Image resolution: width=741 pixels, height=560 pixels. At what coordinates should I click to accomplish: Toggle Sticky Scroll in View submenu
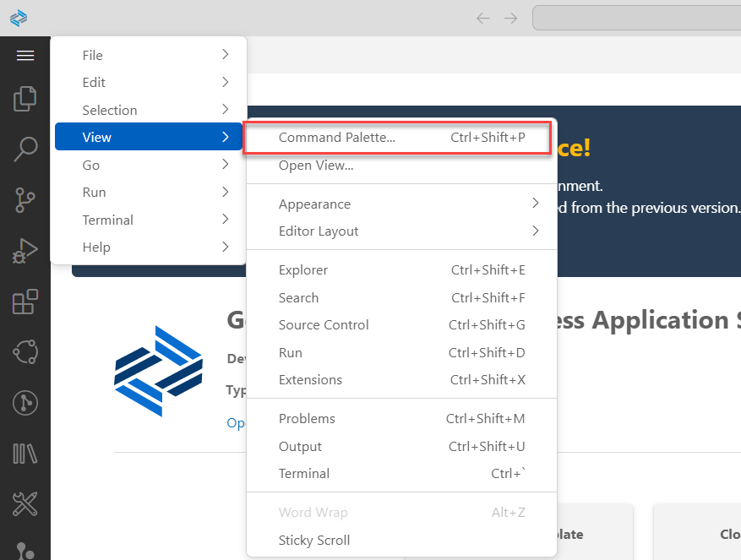[313, 540]
